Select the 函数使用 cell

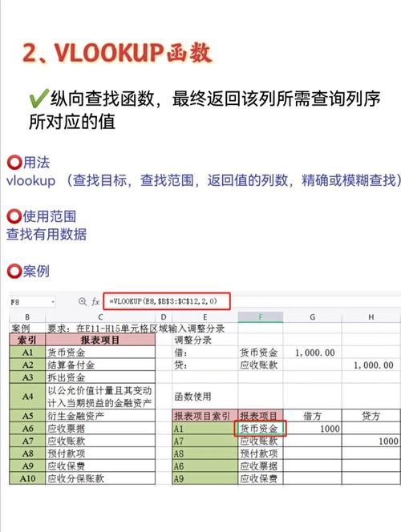(x=205, y=397)
